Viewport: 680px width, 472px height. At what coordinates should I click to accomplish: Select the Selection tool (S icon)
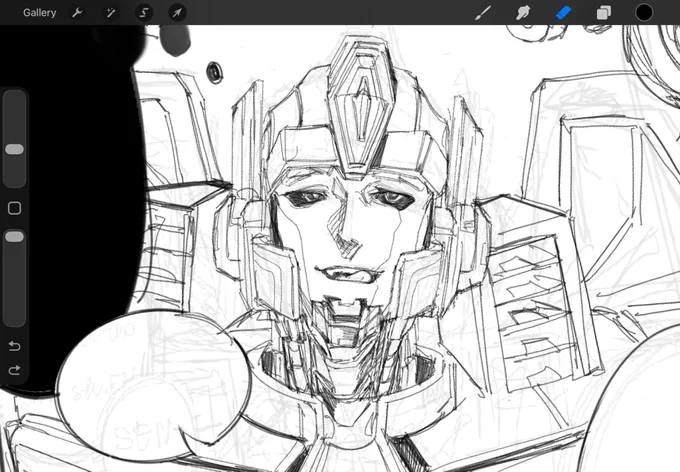tap(144, 13)
